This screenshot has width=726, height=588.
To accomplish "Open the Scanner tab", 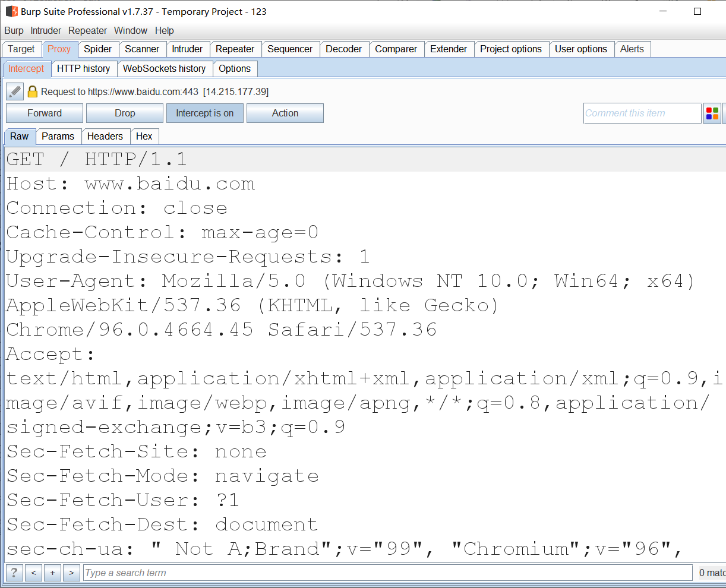I will pyautogui.click(x=142, y=49).
